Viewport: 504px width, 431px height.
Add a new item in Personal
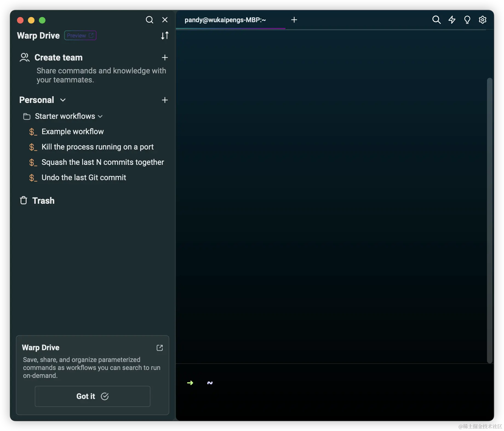tap(165, 100)
